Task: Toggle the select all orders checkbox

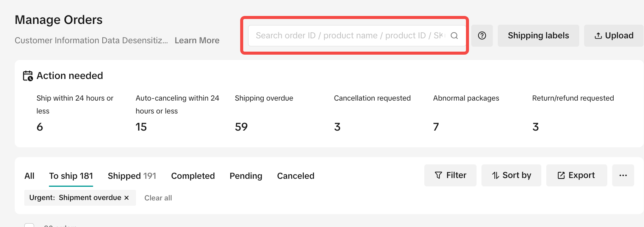Action: (x=29, y=225)
